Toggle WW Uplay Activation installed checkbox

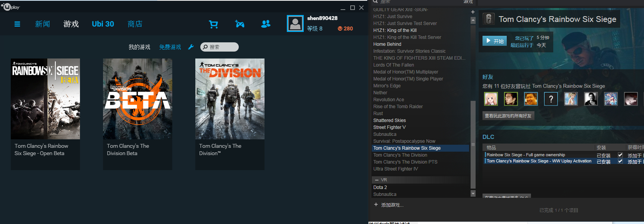(620, 161)
